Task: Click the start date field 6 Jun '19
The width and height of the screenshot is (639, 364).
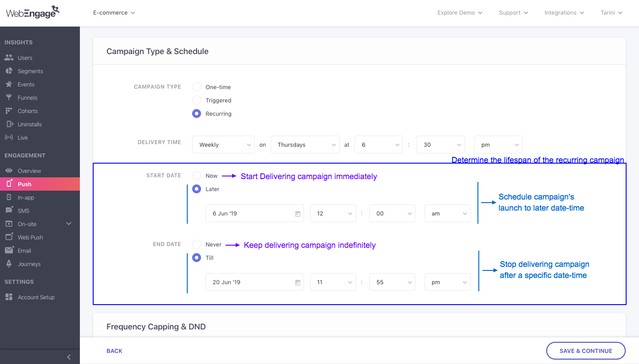Action: (x=255, y=213)
